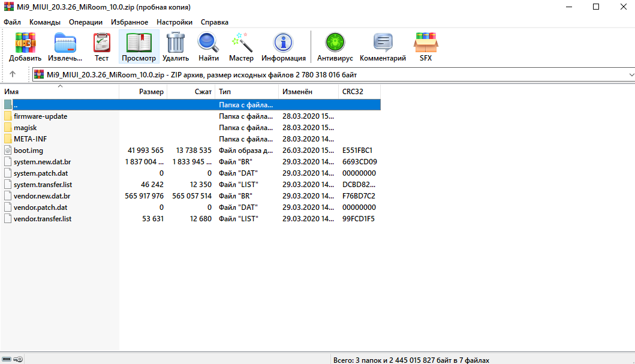Click CRC32 value F76BD7C2
Screen dimensions: 635x364
tap(359, 196)
